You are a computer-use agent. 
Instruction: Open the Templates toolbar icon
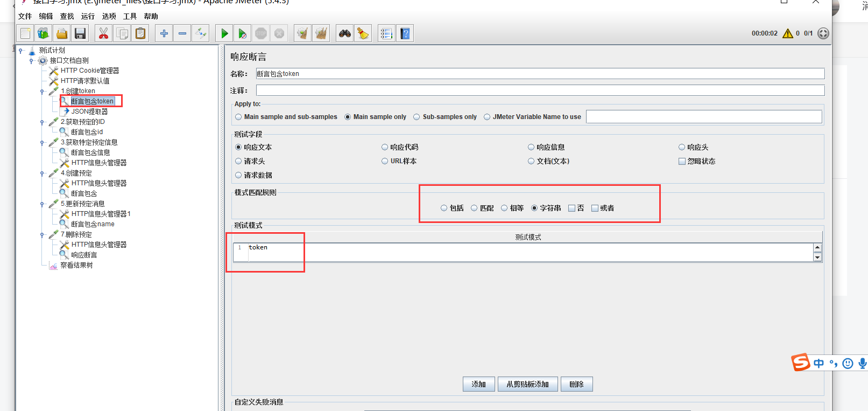click(44, 33)
